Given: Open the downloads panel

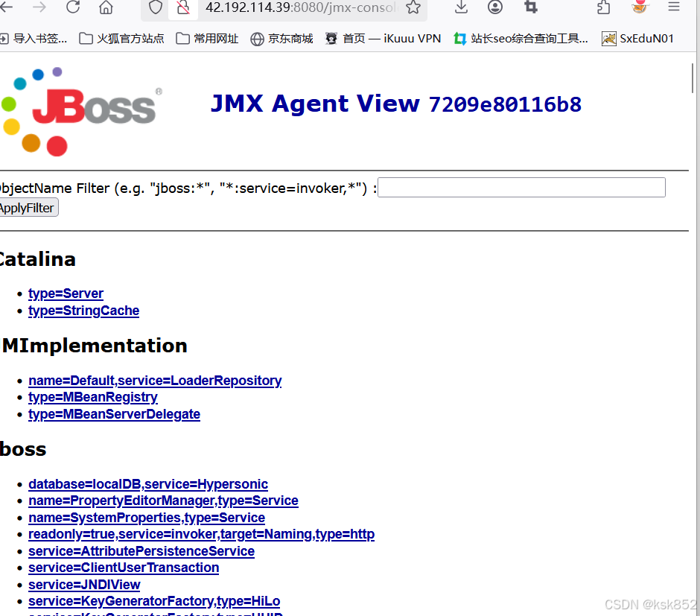Looking at the screenshot, I should (x=460, y=7).
